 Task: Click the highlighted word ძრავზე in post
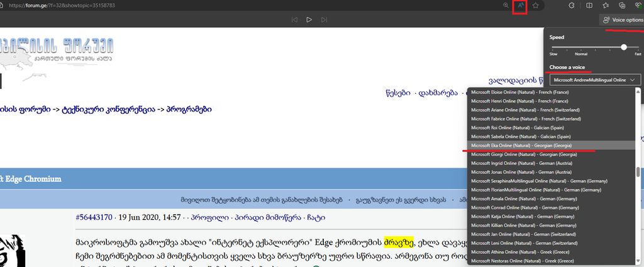click(398, 242)
